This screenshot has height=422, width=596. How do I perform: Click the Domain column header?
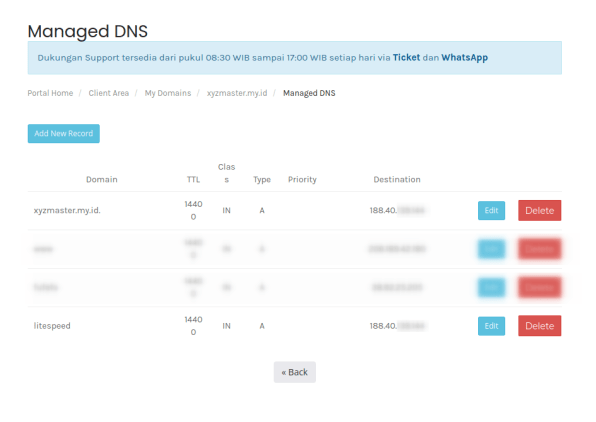pos(101,179)
